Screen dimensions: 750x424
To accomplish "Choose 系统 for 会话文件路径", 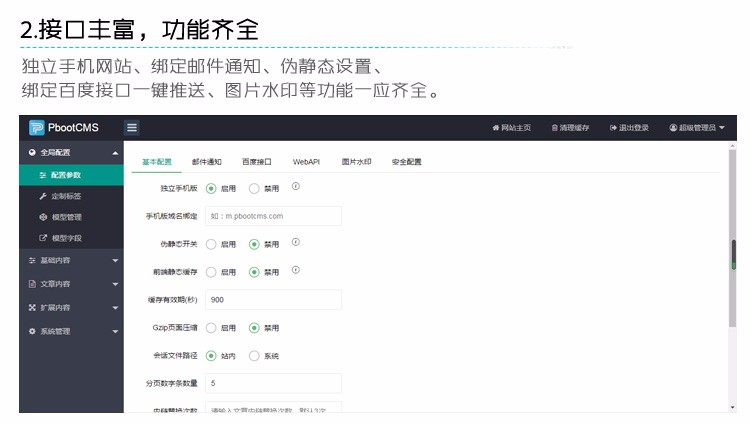I will 254,356.
